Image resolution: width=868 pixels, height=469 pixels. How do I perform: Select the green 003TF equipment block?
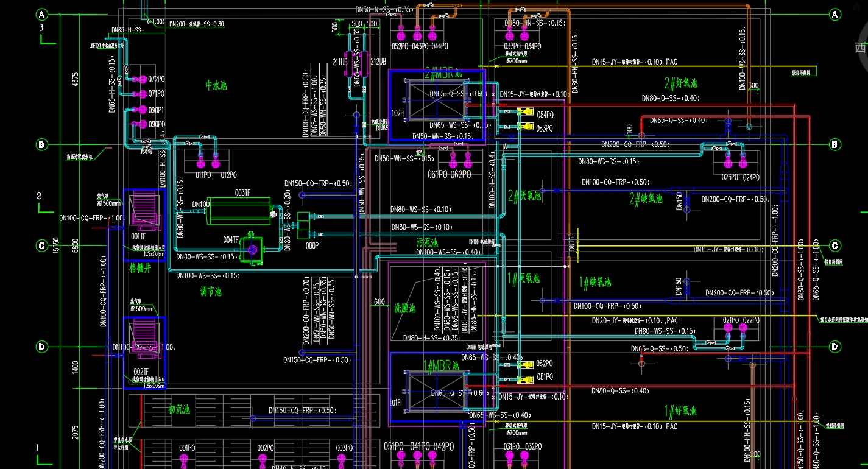point(238,211)
